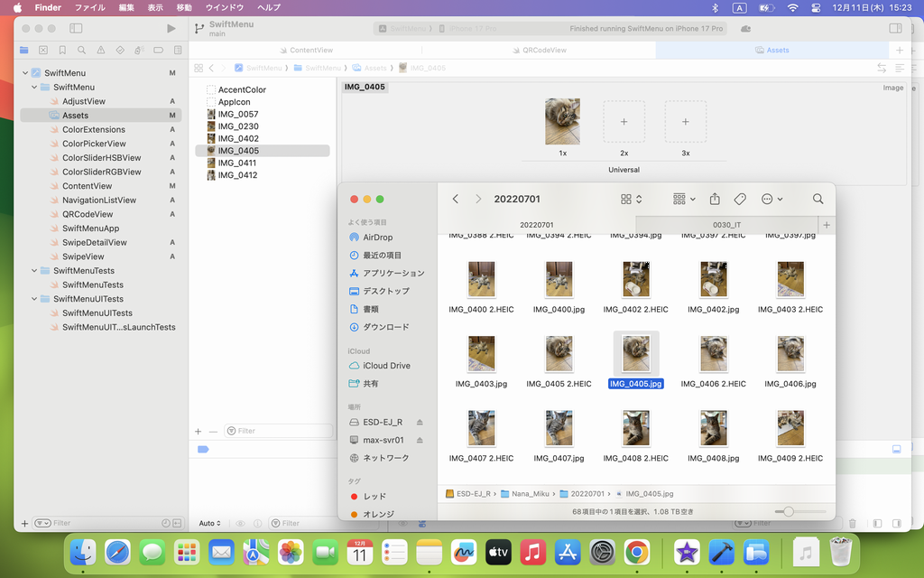Viewport: 924px width, 578px height.
Task: Show the Issue navigator warning icon
Action: coord(100,51)
